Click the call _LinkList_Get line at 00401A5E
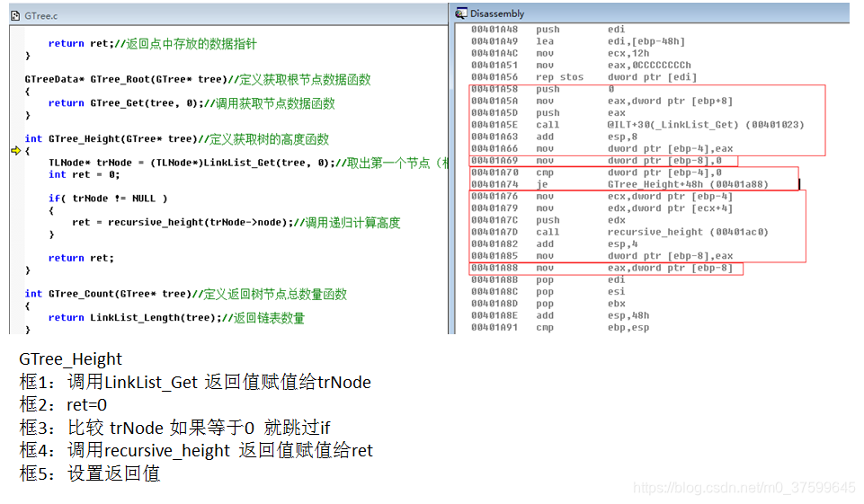The height and width of the screenshot is (504, 864). 637,125
